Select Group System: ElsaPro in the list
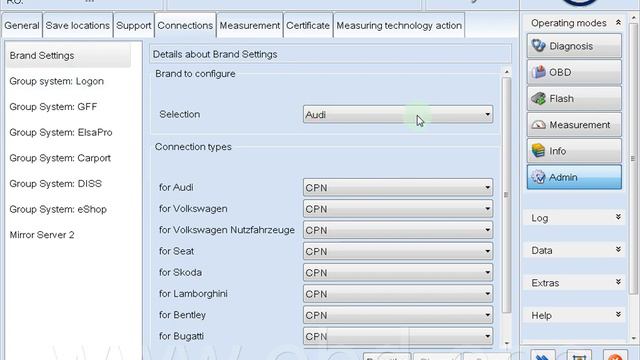 pyautogui.click(x=61, y=132)
